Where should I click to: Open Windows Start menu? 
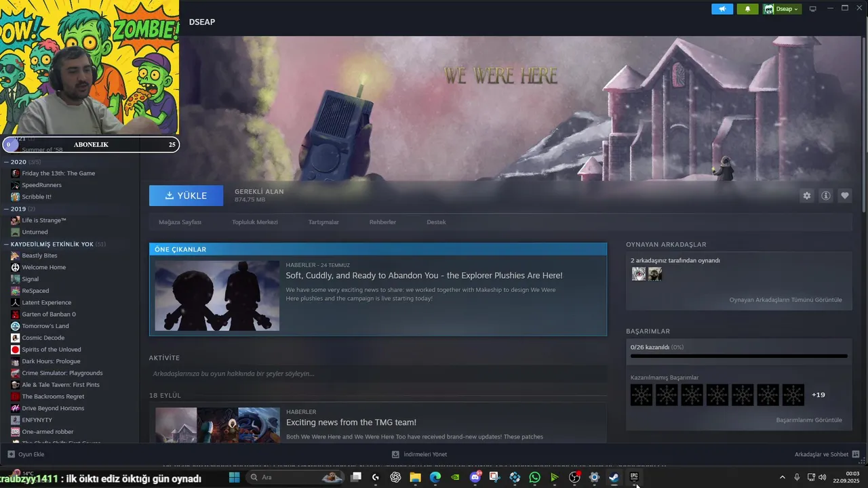234,477
